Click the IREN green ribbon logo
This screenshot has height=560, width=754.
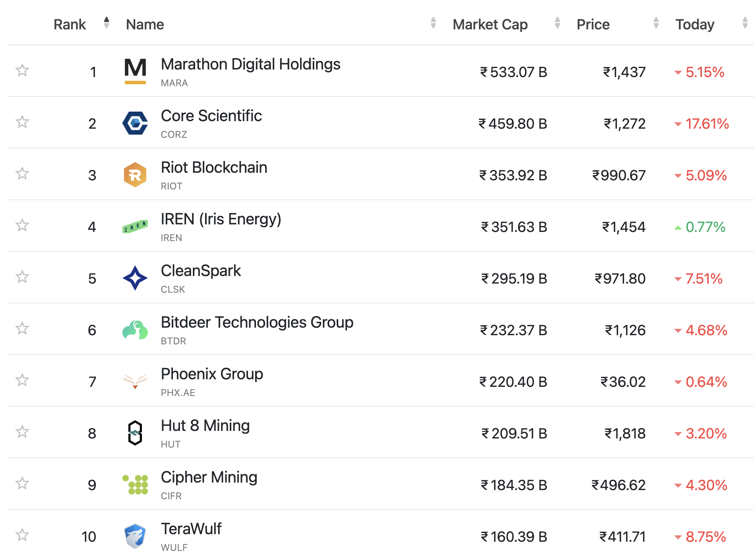(x=135, y=226)
